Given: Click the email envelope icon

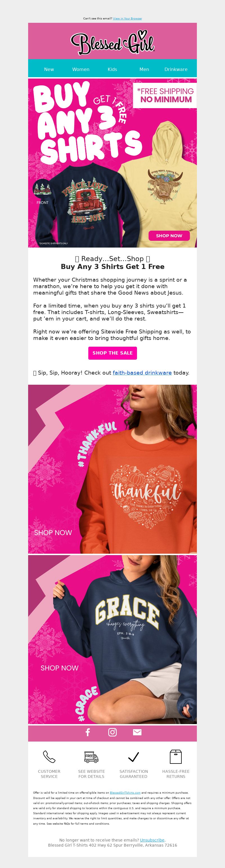Looking at the screenshot, I should (137, 732).
